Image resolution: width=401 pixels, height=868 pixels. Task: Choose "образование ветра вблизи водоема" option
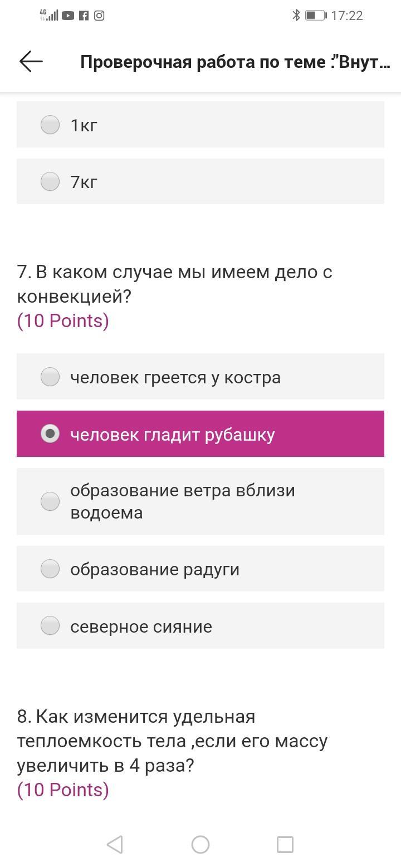[50, 501]
